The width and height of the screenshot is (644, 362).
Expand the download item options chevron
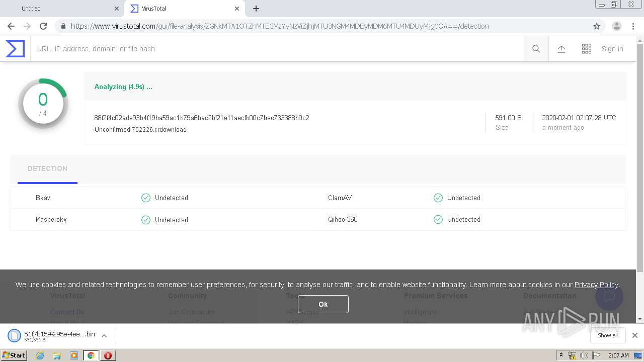click(x=104, y=336)
